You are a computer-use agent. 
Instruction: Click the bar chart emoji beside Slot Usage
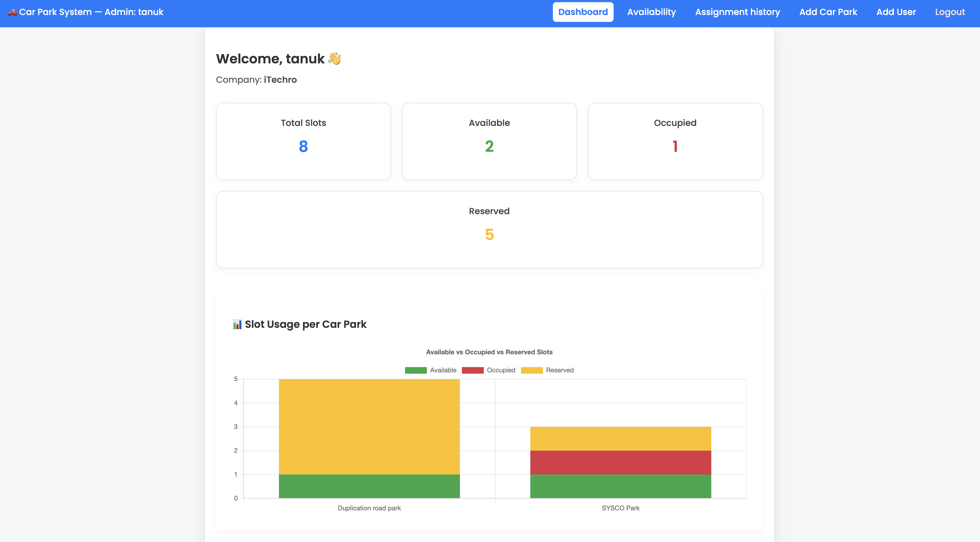pos(237,324)
